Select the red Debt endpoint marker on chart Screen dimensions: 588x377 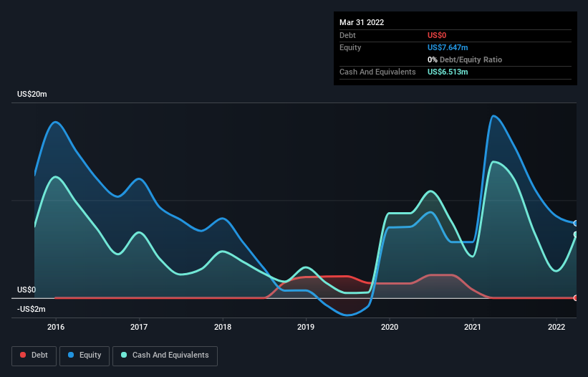pyautogui.click(x=576, y=297)
